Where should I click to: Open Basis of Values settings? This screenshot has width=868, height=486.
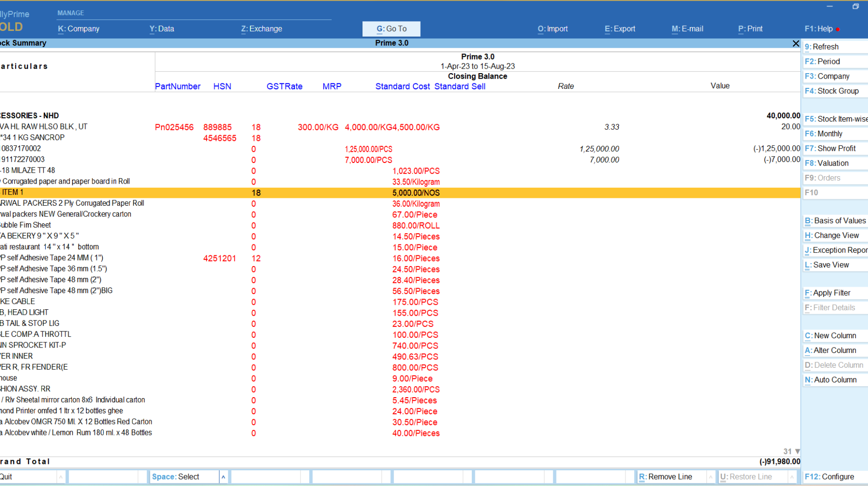(x=835, y=220)
